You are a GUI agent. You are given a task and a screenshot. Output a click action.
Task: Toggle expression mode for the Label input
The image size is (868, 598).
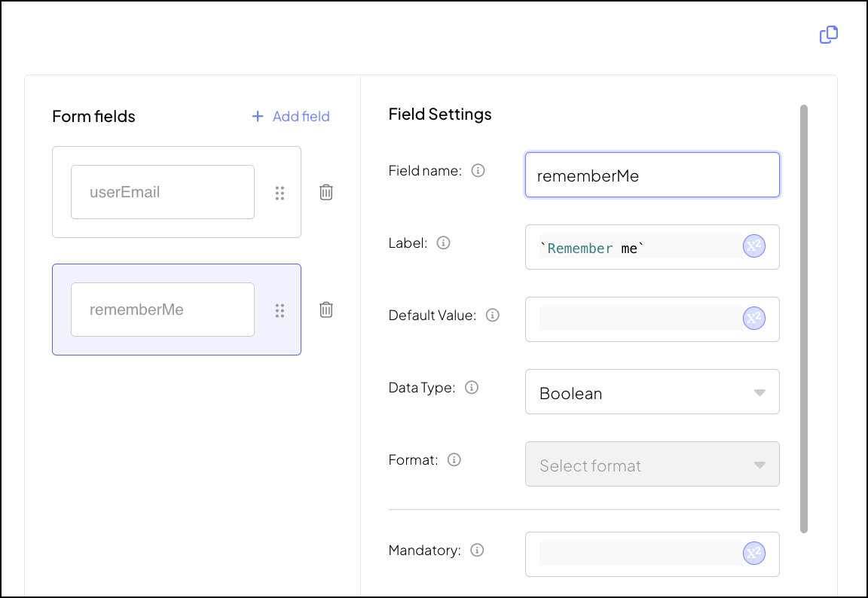pyautogui.click(x=754, y=246)
